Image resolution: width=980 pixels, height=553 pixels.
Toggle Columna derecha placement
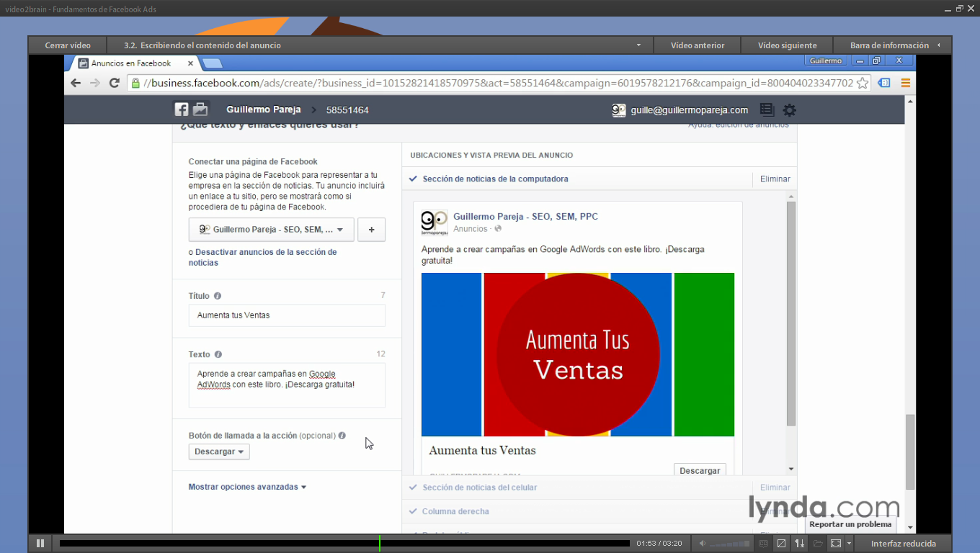click(x=413, y=511)
